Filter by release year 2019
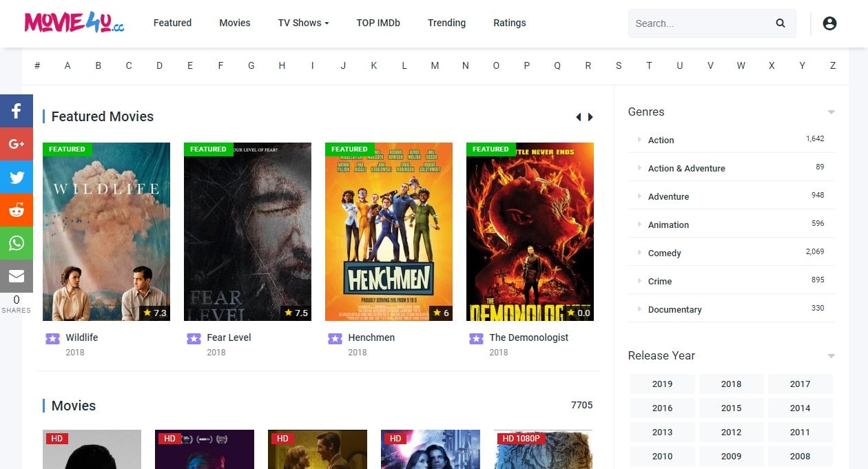Viewport: 868px width, 469px height. 663,384
